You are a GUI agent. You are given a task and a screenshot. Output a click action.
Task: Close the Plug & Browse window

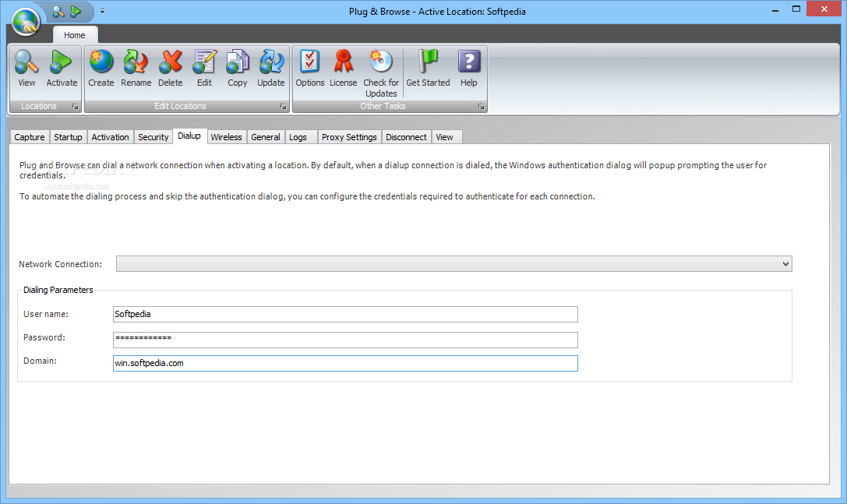(x=824, y=9)
